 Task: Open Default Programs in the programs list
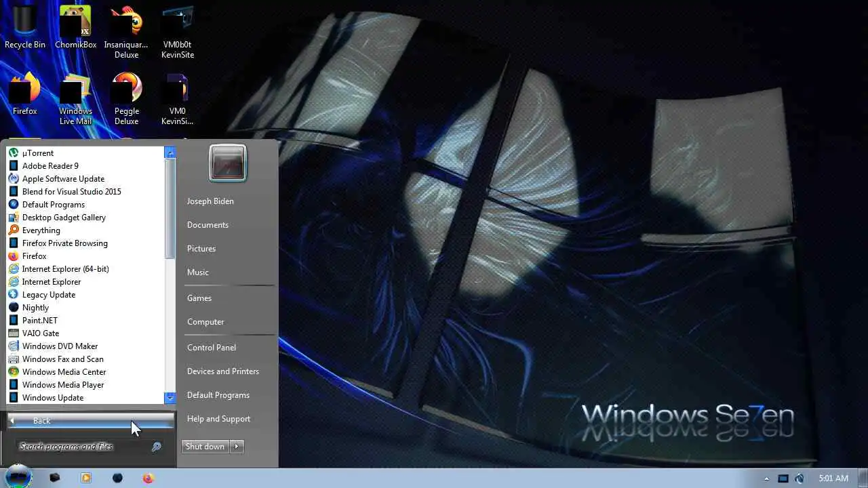[85, 205]
